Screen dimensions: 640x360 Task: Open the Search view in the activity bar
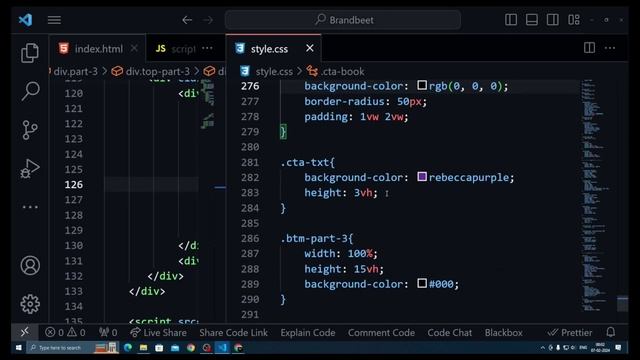30,91
